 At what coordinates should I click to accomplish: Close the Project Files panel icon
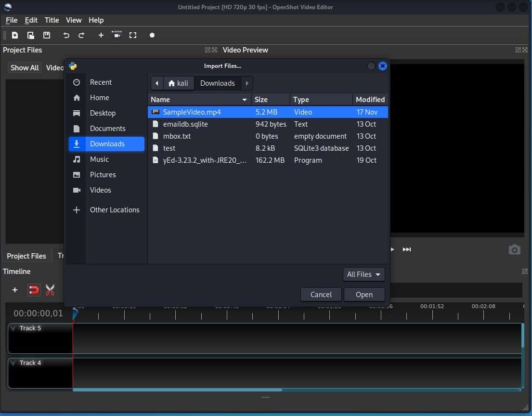(x=214, y=50)
